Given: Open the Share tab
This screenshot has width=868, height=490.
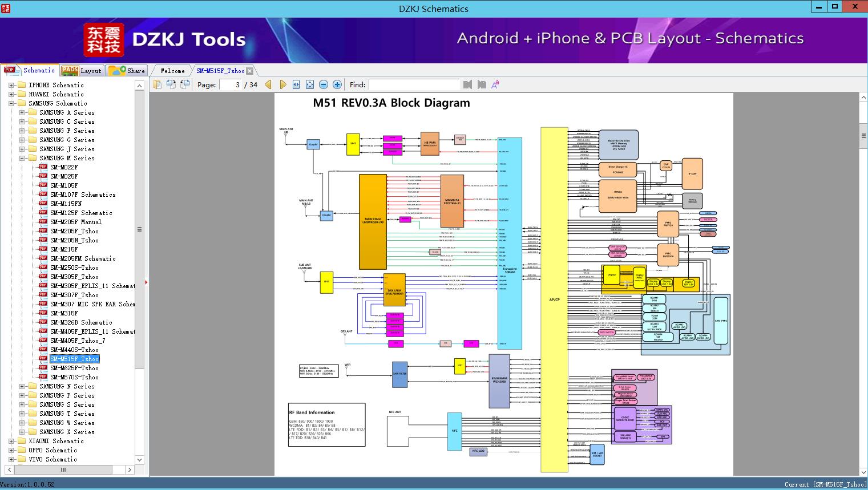Looking at the screenshot, I should pos(127,71).
